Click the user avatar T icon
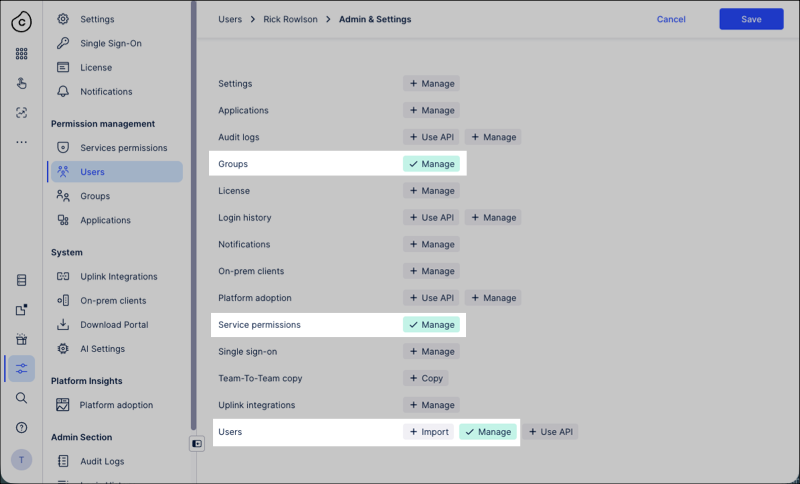This screenshot has width=800, height=484. click(x=21, y=459)
